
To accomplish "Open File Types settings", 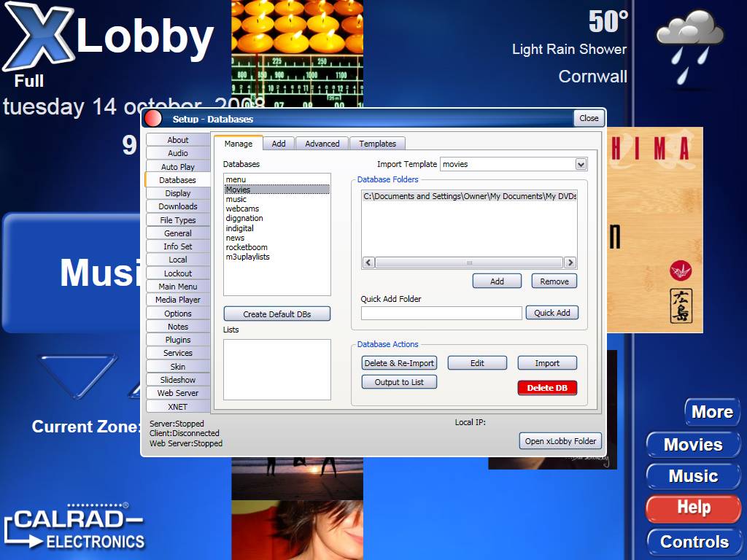I will point(178,220).
